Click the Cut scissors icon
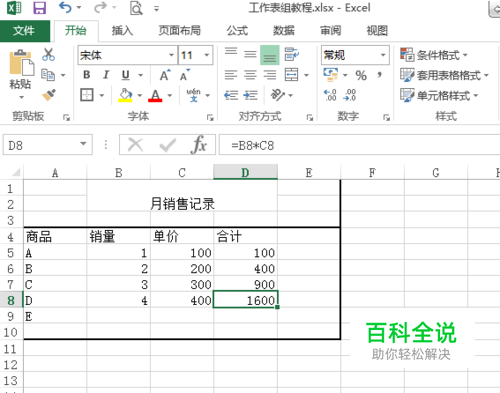Screen dimensions: 500x393 tap(48, 54)
